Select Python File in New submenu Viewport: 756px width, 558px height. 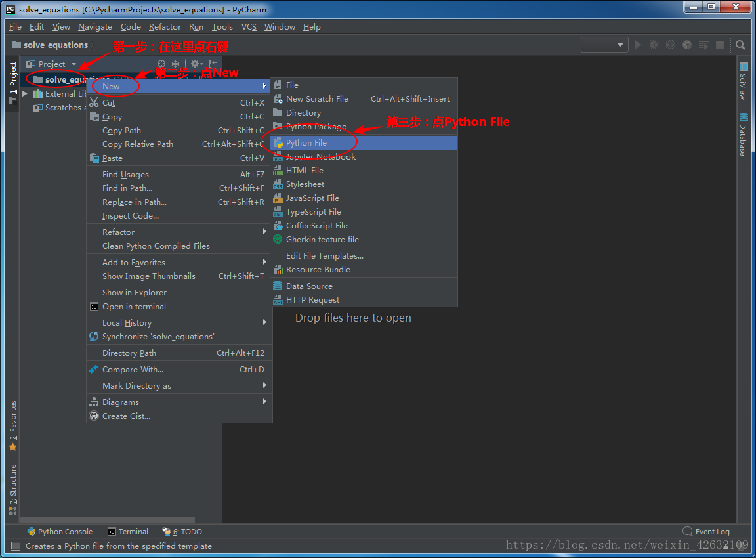click(364, 142)
